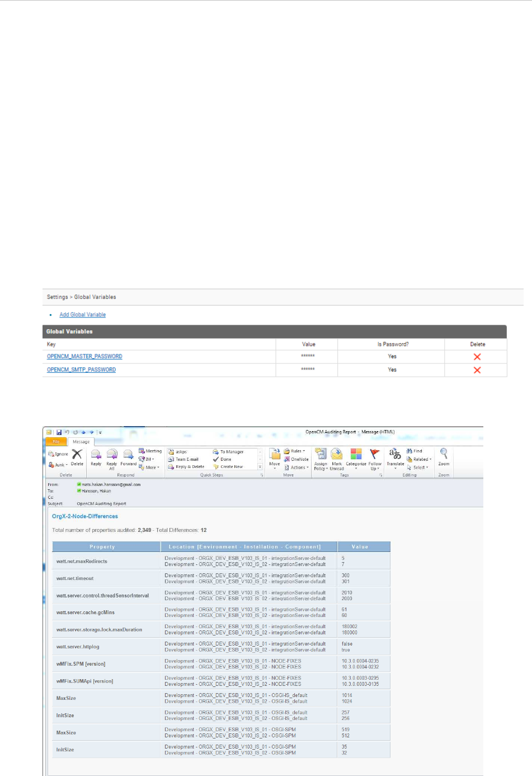Mark the message Unread
The height and width of the screenshot is (776, 532).
[337, 459]
